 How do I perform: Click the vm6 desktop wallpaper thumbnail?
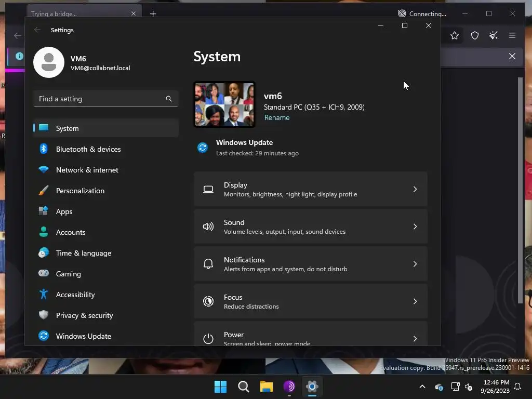click(224, 104)
